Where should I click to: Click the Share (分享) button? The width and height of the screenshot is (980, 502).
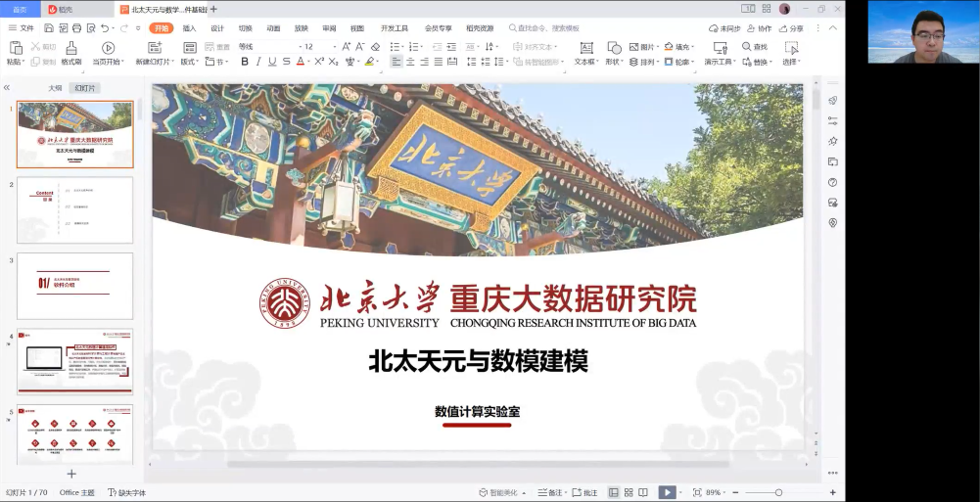point(791,28)
